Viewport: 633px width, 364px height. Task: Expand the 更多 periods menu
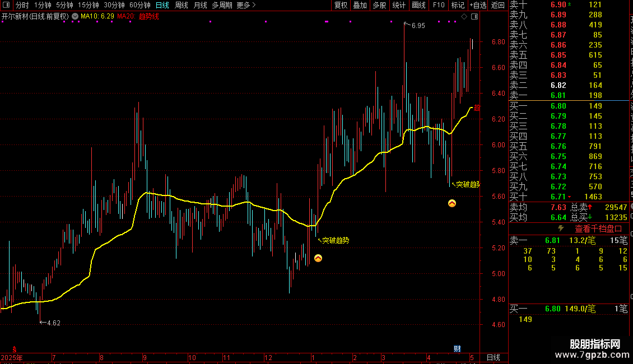(x=246, y=5)
